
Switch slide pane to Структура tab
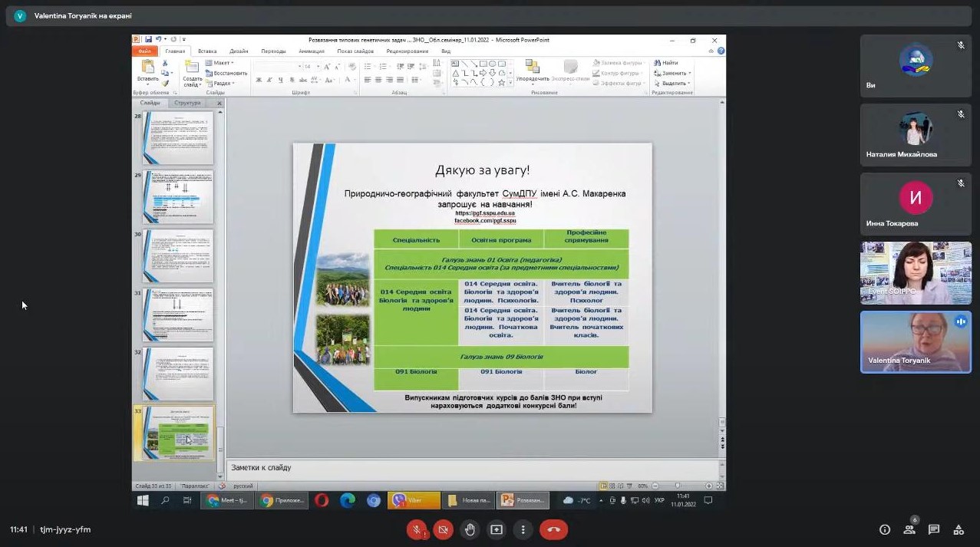pos(187,103)
